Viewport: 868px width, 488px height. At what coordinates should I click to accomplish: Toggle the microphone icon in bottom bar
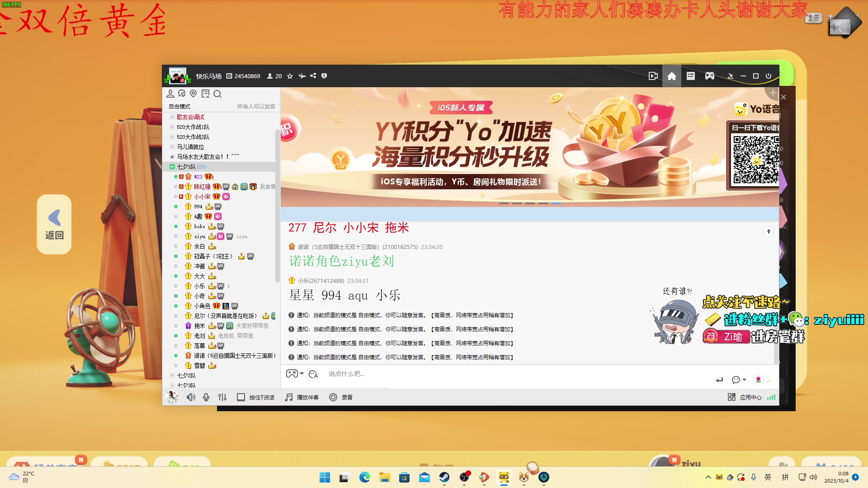[206, 397]
